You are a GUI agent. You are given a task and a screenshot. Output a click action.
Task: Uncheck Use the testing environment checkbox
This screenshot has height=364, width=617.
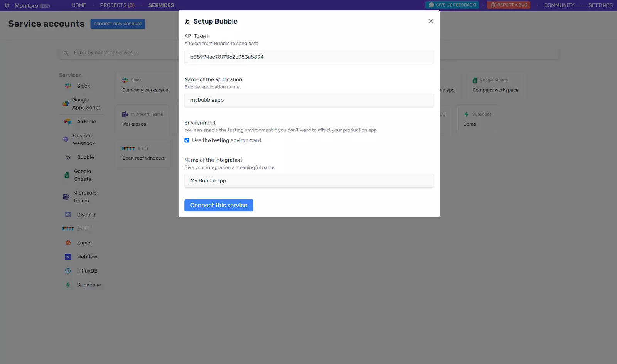[x=187, y=140]
